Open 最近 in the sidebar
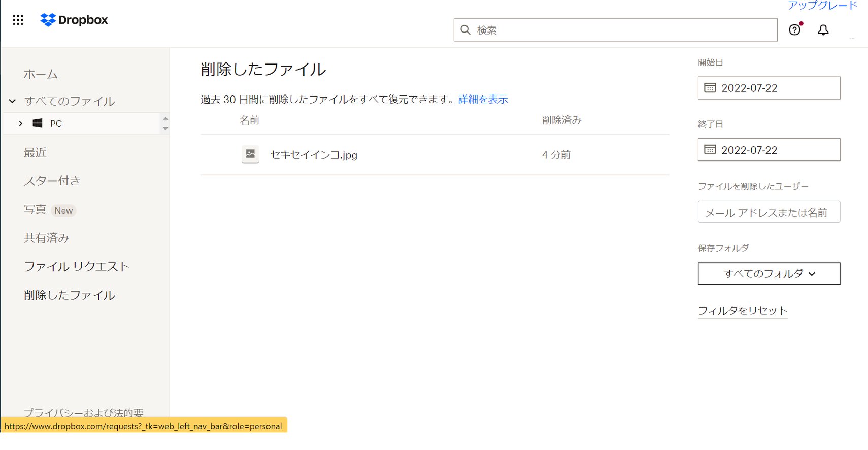This screenshot has width=868, height=450. pyautogui.click(x=35, y=153)
